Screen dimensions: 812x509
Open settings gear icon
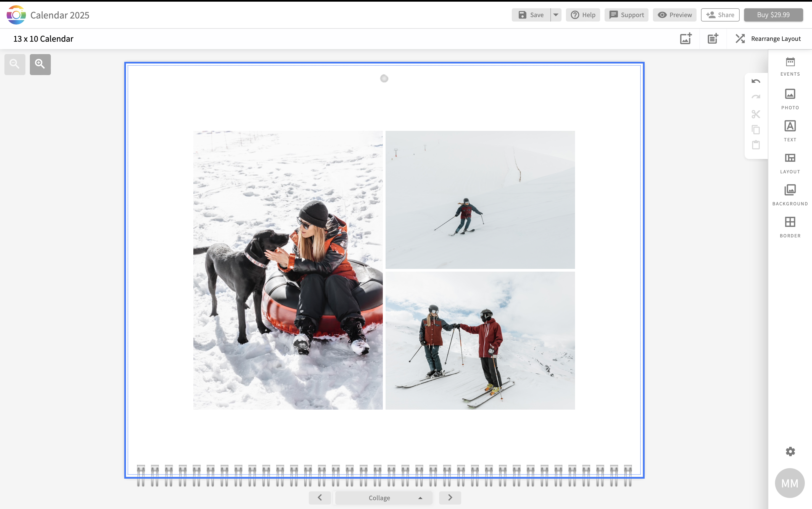pyautogui.click(x=790, y=451)
